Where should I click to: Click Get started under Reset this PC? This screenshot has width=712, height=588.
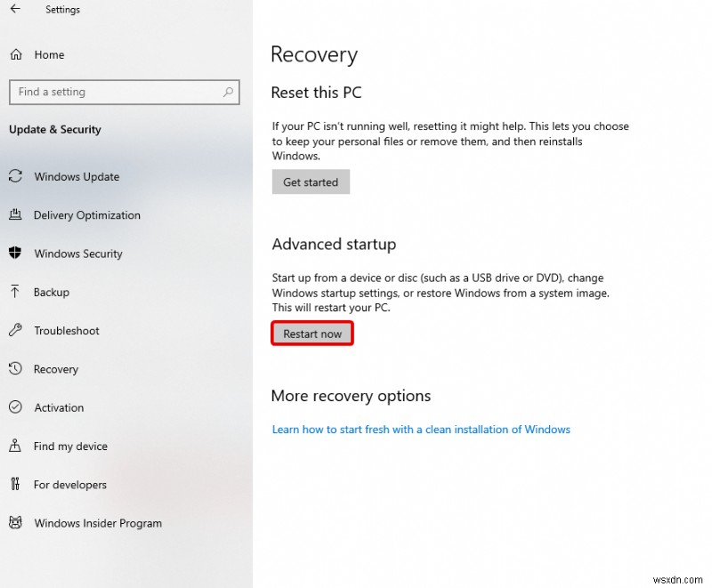pos(310,181)
